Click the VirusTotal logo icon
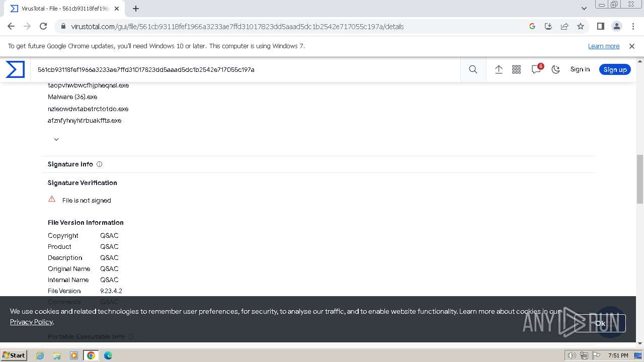 [15, 69]
